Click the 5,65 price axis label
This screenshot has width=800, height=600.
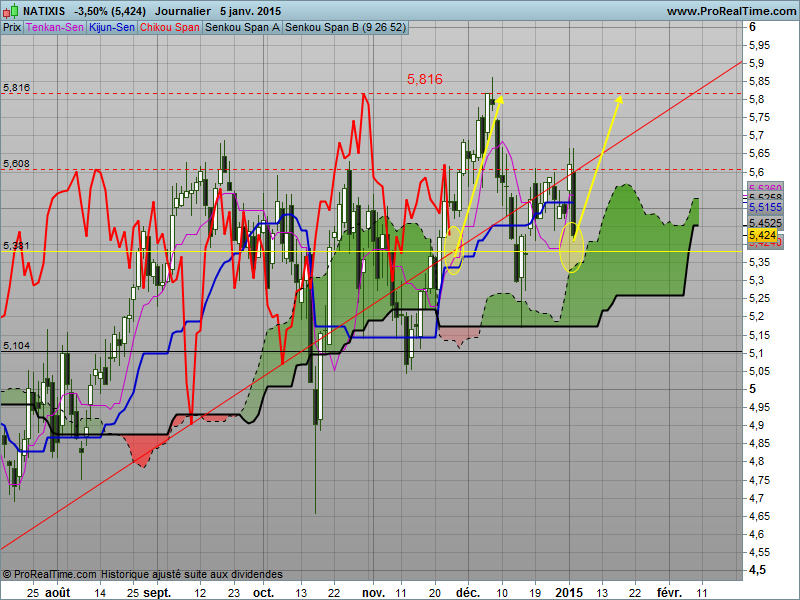point(759,154)
